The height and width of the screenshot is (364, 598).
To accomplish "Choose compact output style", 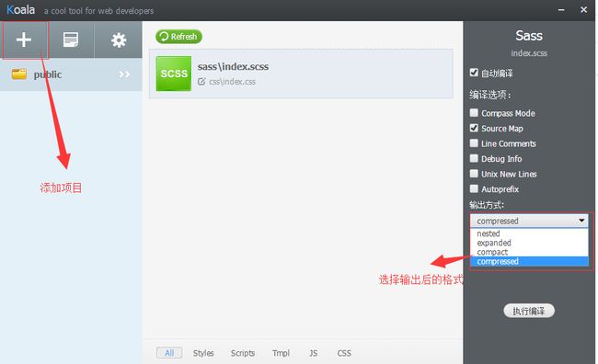I will (x=529, y=253).
